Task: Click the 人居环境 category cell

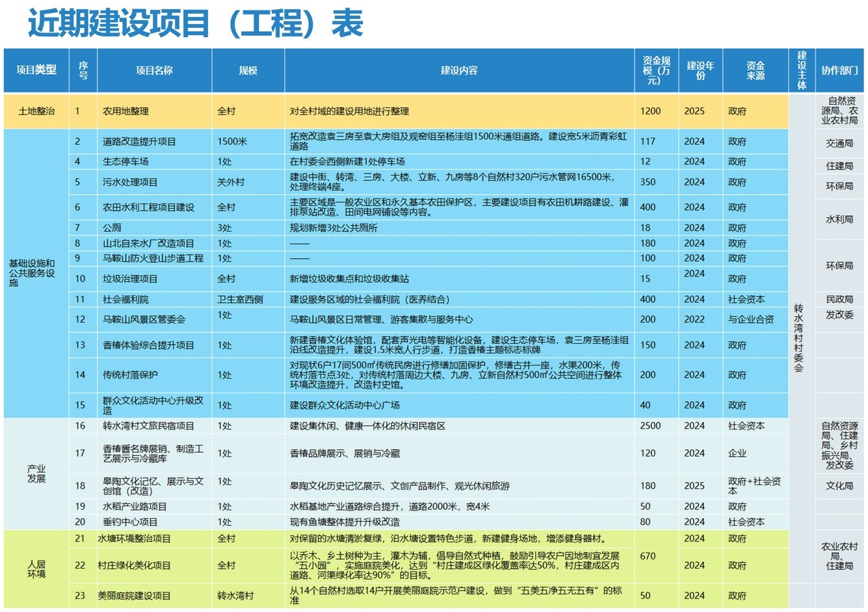Action: (x=36, y=569)
